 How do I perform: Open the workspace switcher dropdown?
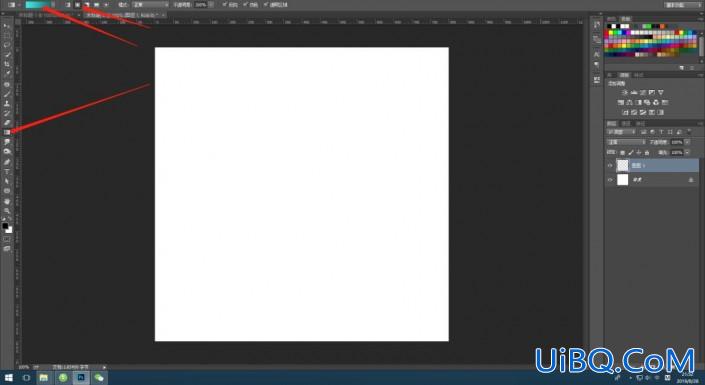[682, 4]
